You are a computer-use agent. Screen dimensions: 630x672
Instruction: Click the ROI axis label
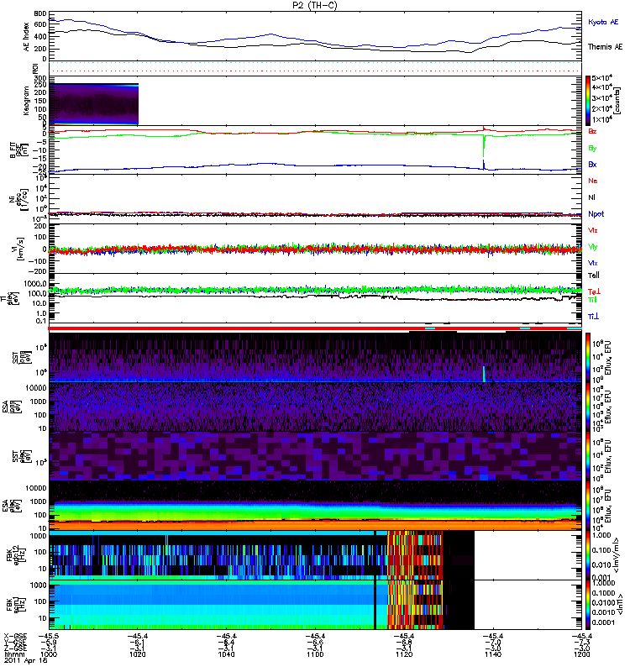coord(35,69)
